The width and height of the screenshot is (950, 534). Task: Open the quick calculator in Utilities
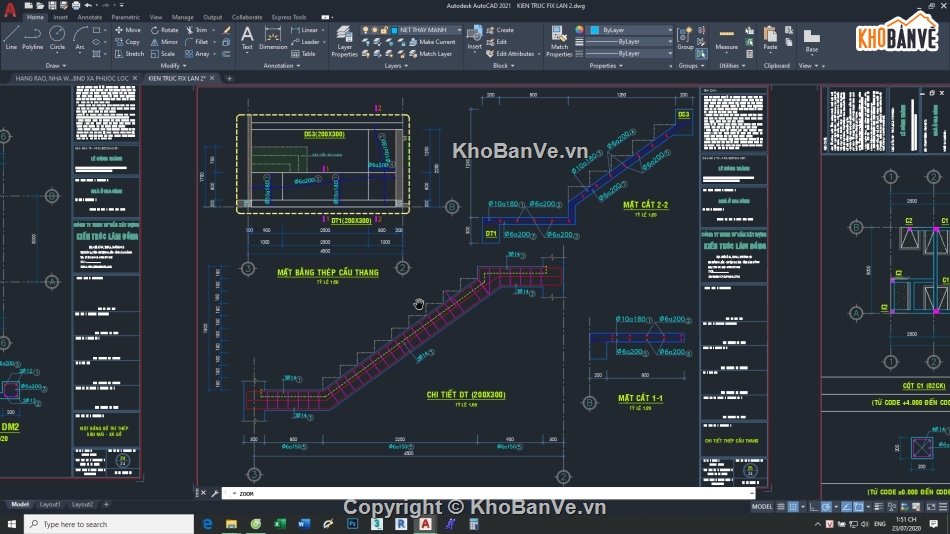(750, 54)
